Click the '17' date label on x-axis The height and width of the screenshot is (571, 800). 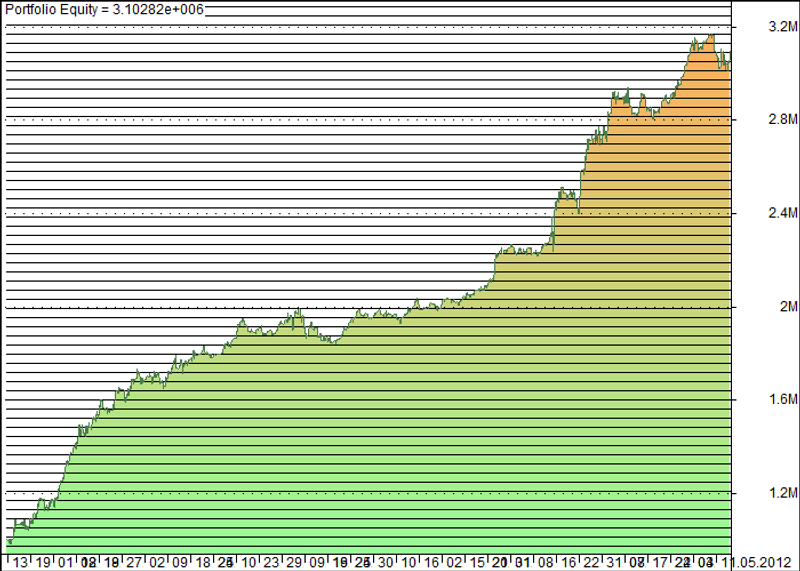pyautogui.click(x=660, y=563)
